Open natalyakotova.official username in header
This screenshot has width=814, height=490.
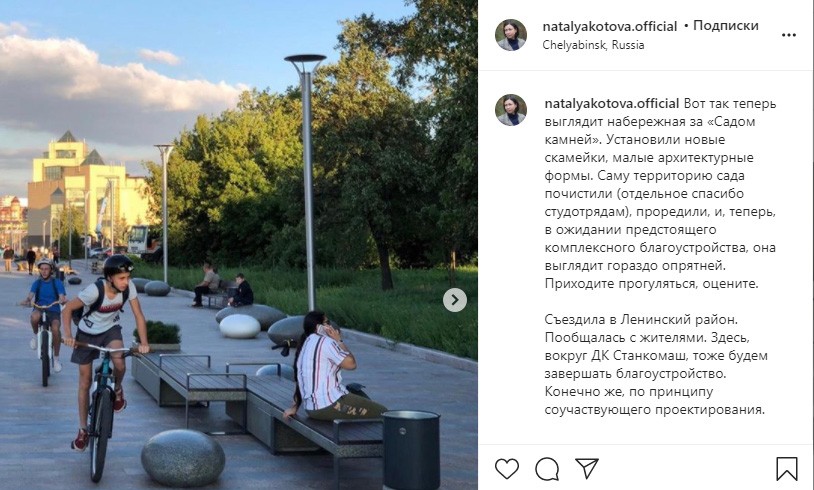coord(609,26)
